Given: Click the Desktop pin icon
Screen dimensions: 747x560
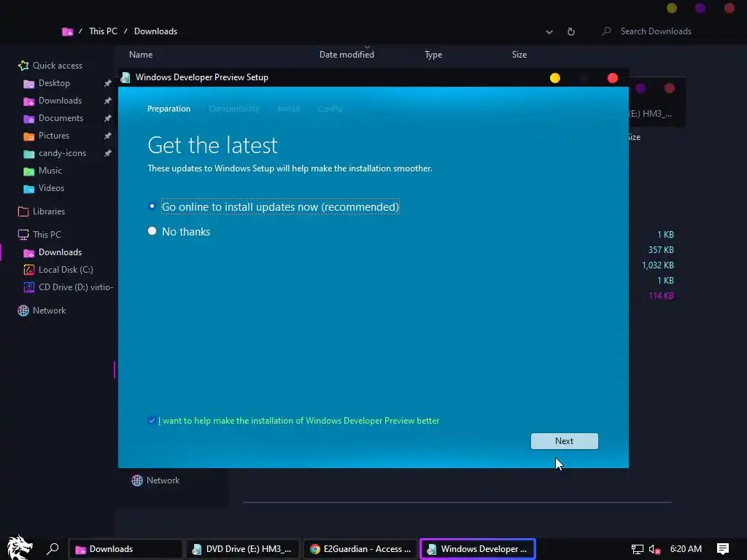Looking at the screenshot, I should (x=108, y=83).
